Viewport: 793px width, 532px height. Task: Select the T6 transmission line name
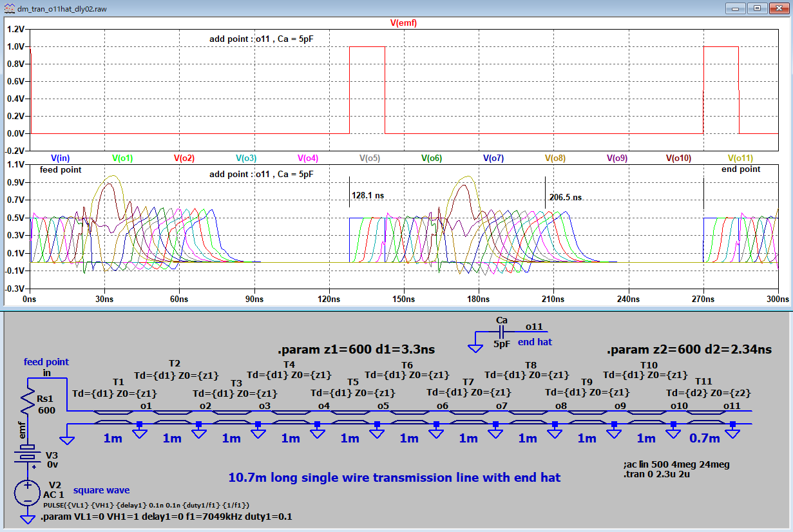pos(406,365)
